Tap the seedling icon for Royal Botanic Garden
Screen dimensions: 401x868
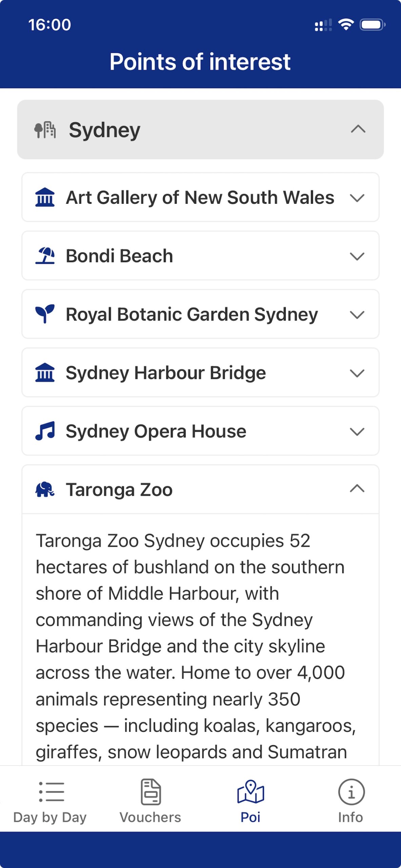pos(45,314)
